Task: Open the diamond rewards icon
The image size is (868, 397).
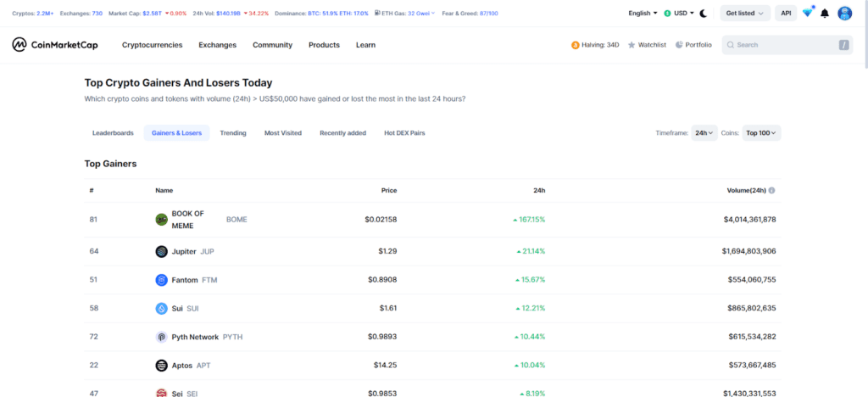Action: 807,13
